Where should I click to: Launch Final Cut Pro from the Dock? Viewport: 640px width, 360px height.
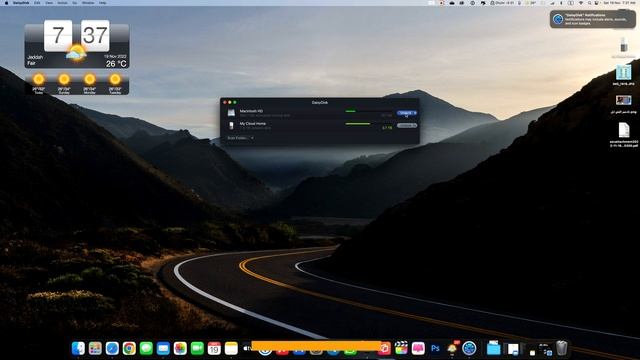coord(401,348)
